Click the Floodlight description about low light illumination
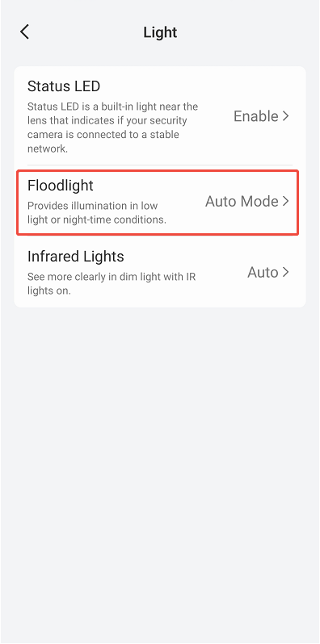The image size is (320, 644). 97,213
